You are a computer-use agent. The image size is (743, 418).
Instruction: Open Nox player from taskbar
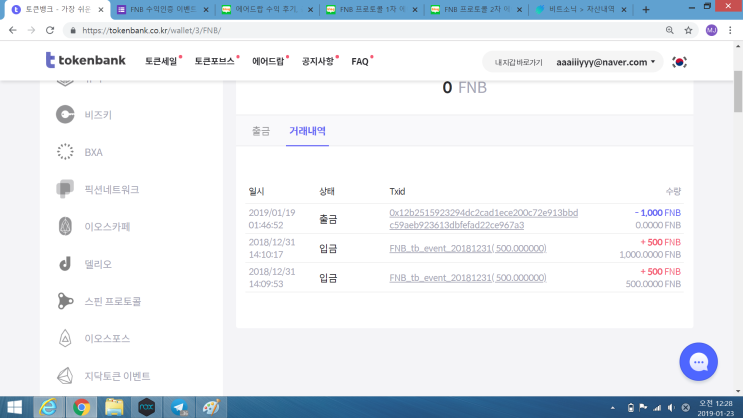(146, 407)
